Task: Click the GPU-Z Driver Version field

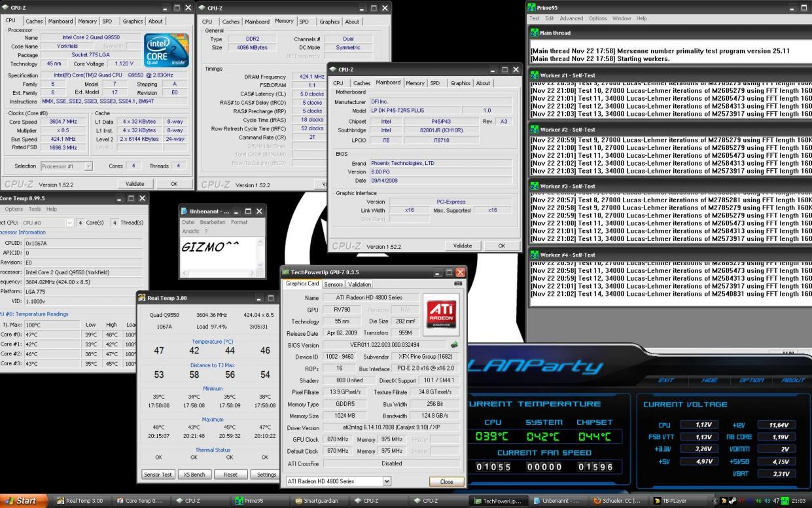Action: pos(392,427)
